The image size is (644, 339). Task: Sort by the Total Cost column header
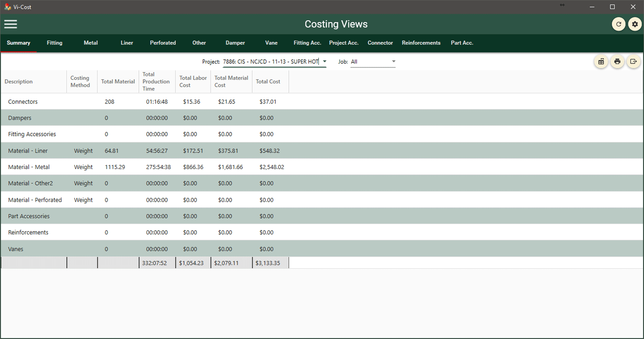tap(268, 82)
